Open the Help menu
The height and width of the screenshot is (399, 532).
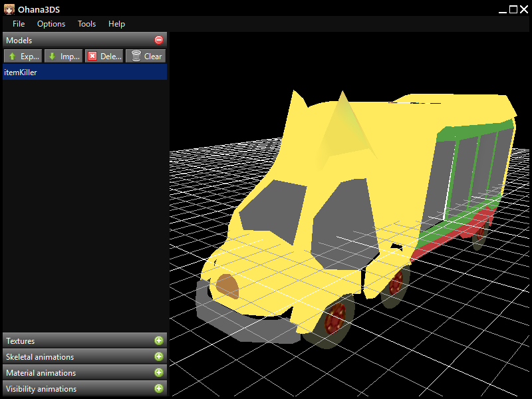[117, 24]
